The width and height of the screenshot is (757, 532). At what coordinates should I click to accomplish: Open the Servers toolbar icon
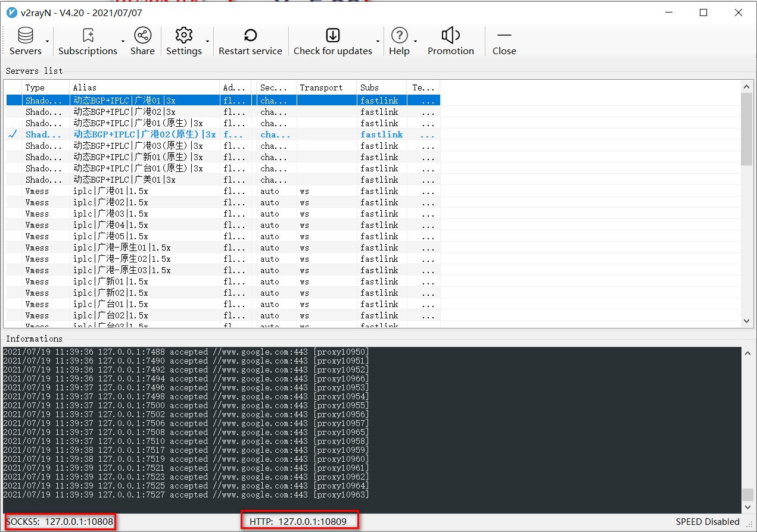[x=25, y=36]
